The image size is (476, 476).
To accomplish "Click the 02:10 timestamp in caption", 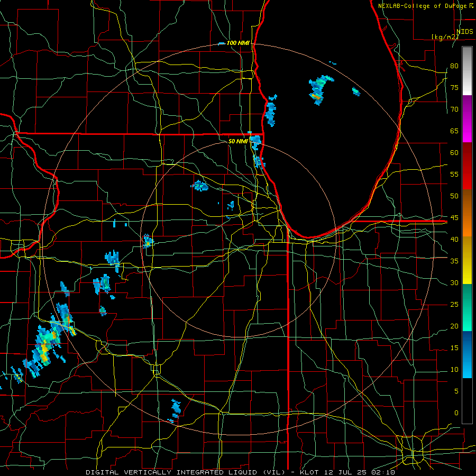I will (383, 472).
